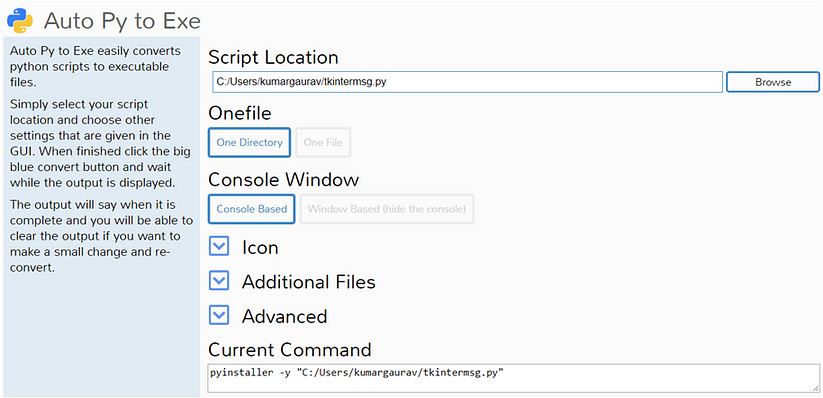Click the Script Location path field
This screenshot has width=823, height=398.
[468, 82]
